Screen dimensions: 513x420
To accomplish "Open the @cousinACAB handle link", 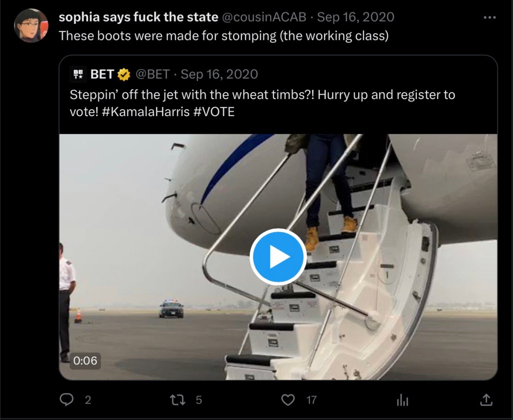I will point(265,17).
